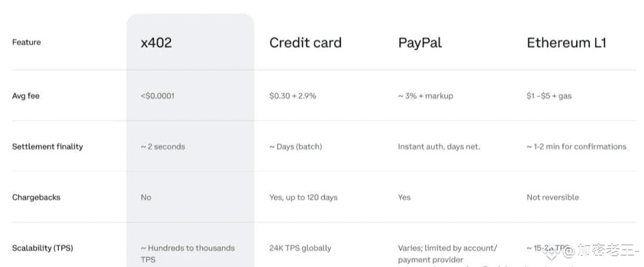Image resolution: width=644 pixels, height=267 pixels.
Task: Select the ~ 2 seconds settlement cell
Action: 163,146
